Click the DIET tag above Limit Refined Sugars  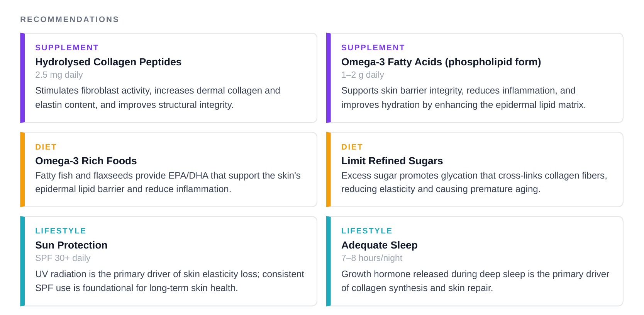tap(352, 147)
